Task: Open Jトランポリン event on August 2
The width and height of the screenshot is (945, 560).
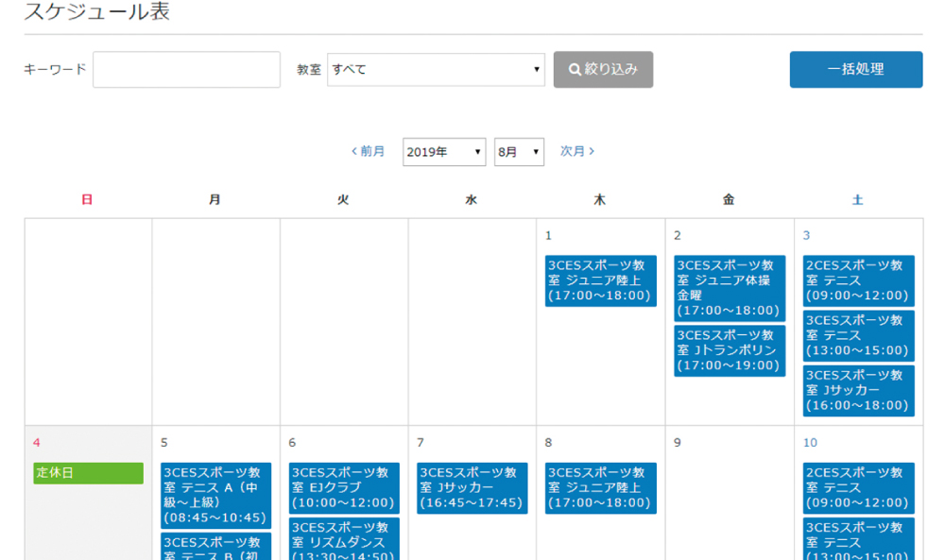Action: (729, 350)
